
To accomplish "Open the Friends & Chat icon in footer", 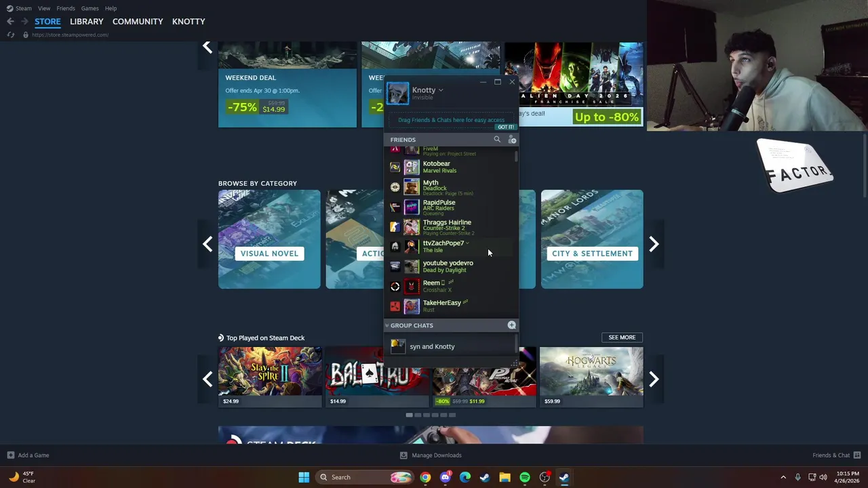I will [856, 455].
